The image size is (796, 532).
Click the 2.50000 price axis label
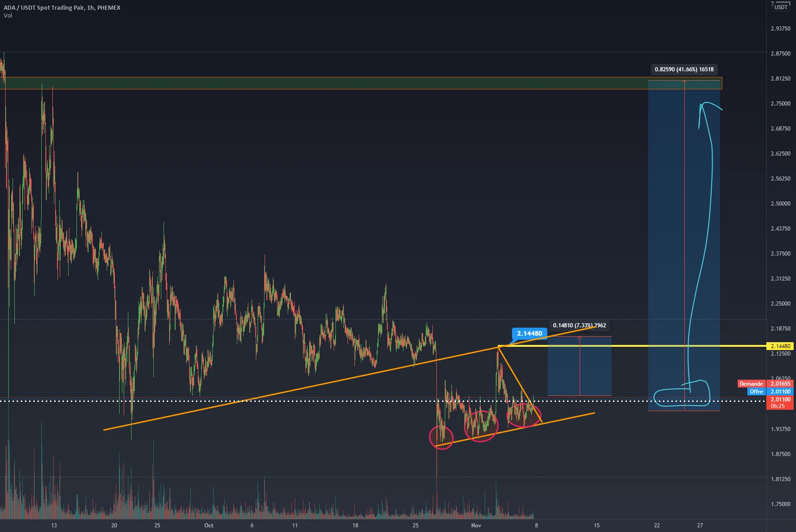pos(780,204)
